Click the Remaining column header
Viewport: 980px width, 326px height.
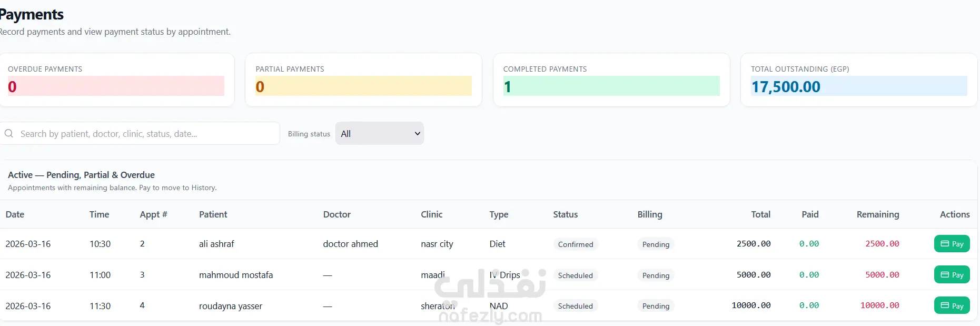tap(877, 214)
